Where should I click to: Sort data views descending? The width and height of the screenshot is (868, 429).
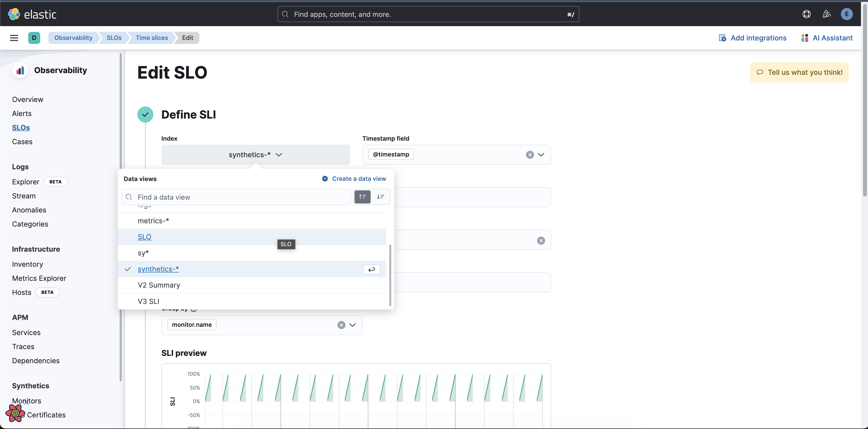tap(380, 197)
